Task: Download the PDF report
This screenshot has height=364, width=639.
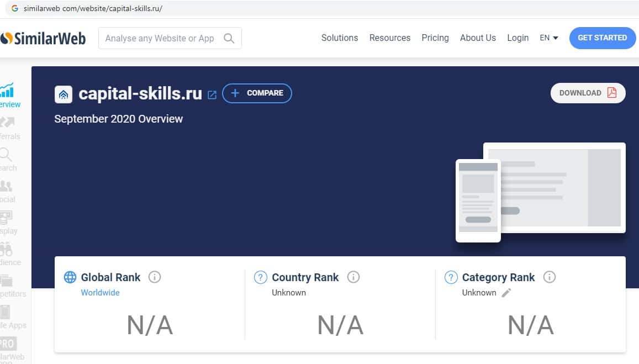Action: coord(588,93)
